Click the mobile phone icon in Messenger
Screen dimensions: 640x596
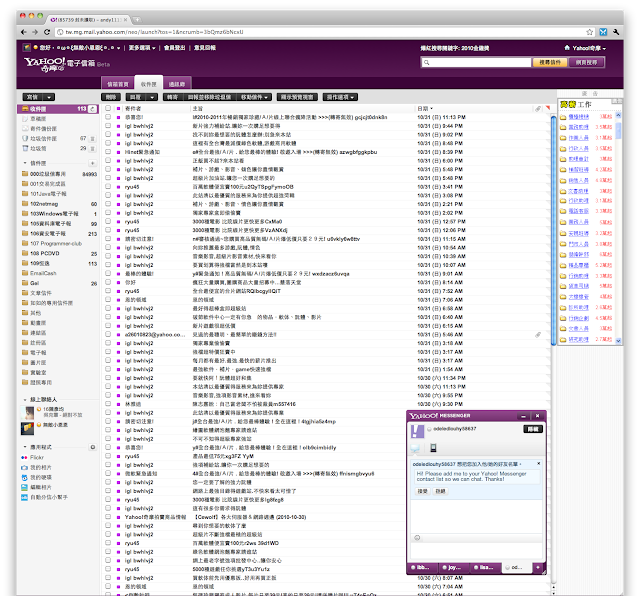click(433, 448)
